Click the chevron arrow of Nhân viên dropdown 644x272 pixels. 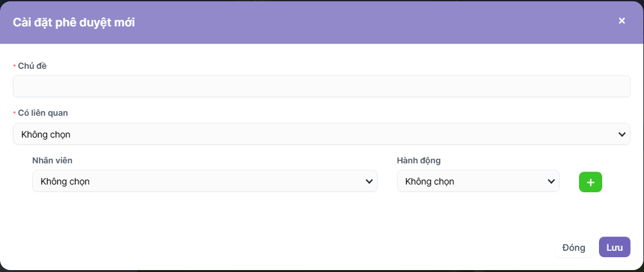(x=369, y=181)
